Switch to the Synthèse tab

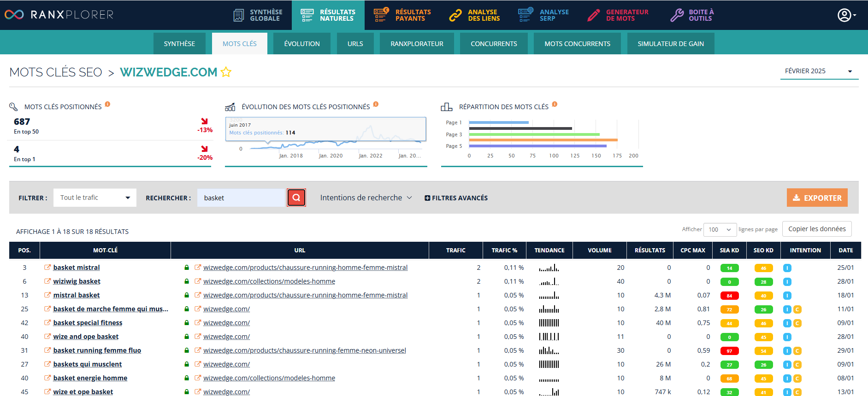(x=179, y=44)
